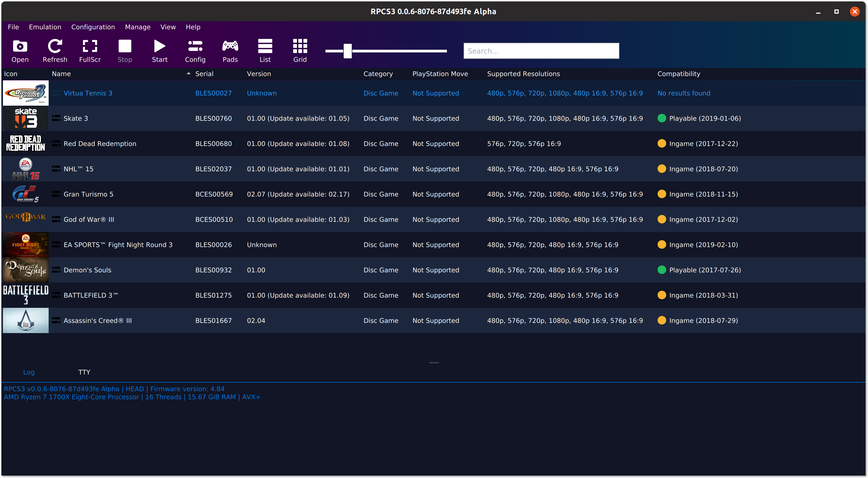The width and height of the screenshot is (868, 478).
Task: Click config icon beside Demon's Souls
Action: pos(56,270)
